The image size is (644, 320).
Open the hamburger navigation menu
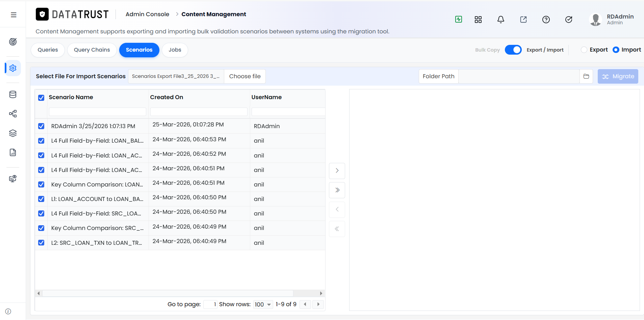(14, 15)
